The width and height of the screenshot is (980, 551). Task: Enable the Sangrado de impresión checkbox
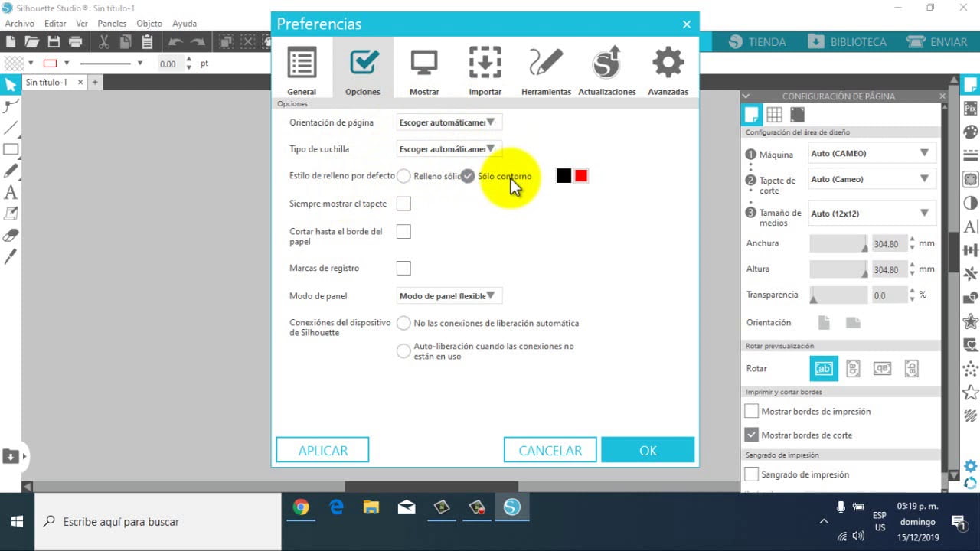point(752,474)
